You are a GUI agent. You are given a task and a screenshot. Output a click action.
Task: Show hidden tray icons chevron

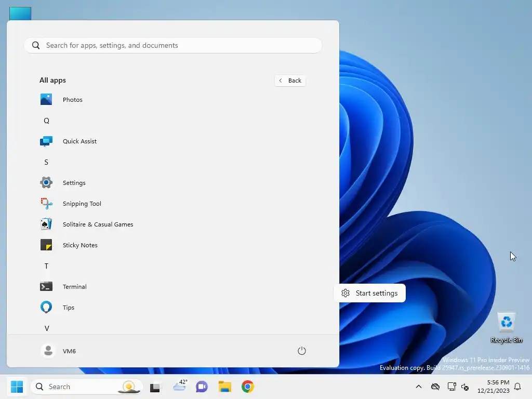(x=419, y=387)
